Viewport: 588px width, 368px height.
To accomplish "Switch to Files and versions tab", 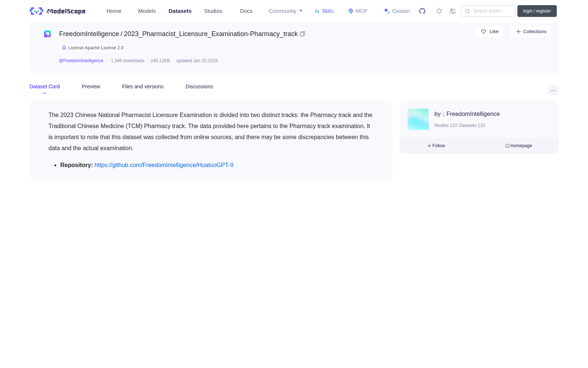I will coord(143,86).
